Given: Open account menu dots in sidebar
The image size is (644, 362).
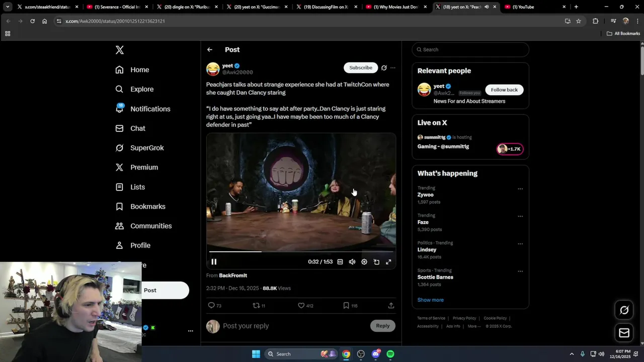Looking at the screenshot, I should [191, 331].
